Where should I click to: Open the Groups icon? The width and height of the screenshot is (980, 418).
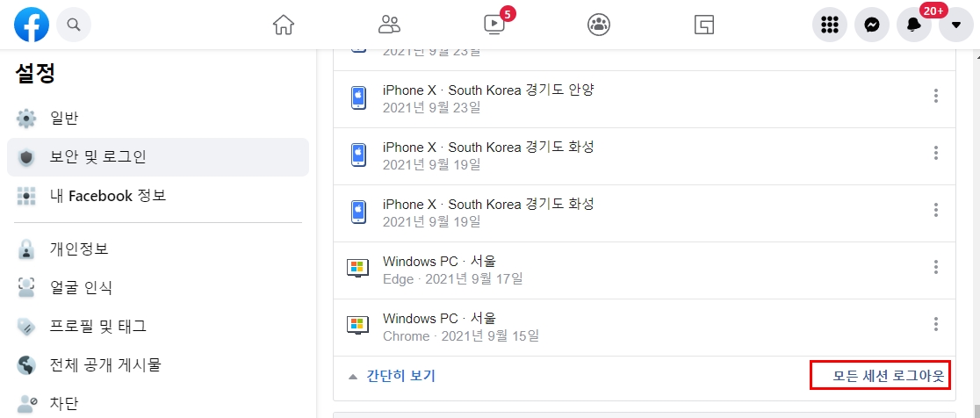click(x=599, y=25)
